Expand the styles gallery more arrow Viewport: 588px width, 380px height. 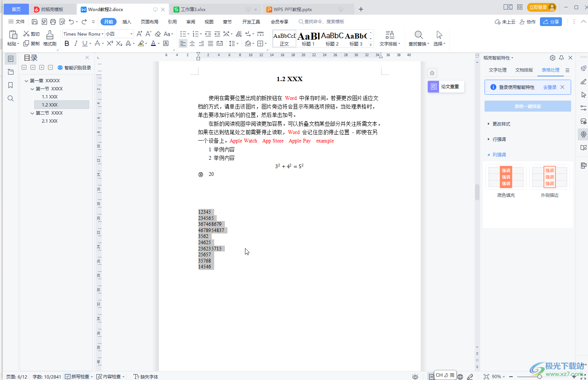(x=370, y=45)
